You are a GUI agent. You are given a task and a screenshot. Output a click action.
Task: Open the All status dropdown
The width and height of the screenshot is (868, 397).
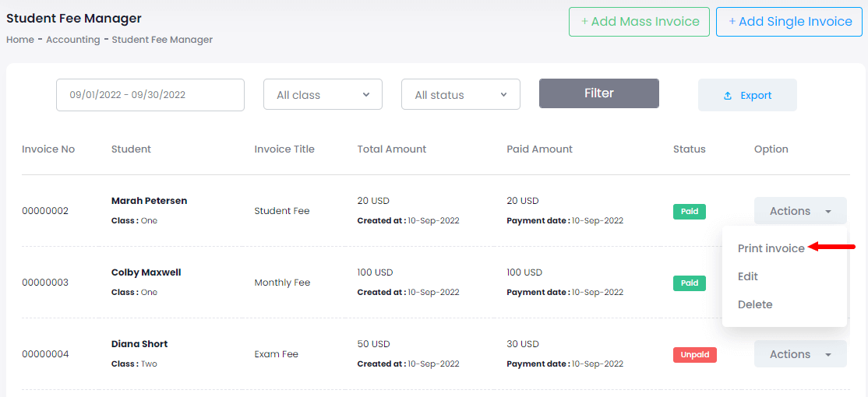point(460,95)
